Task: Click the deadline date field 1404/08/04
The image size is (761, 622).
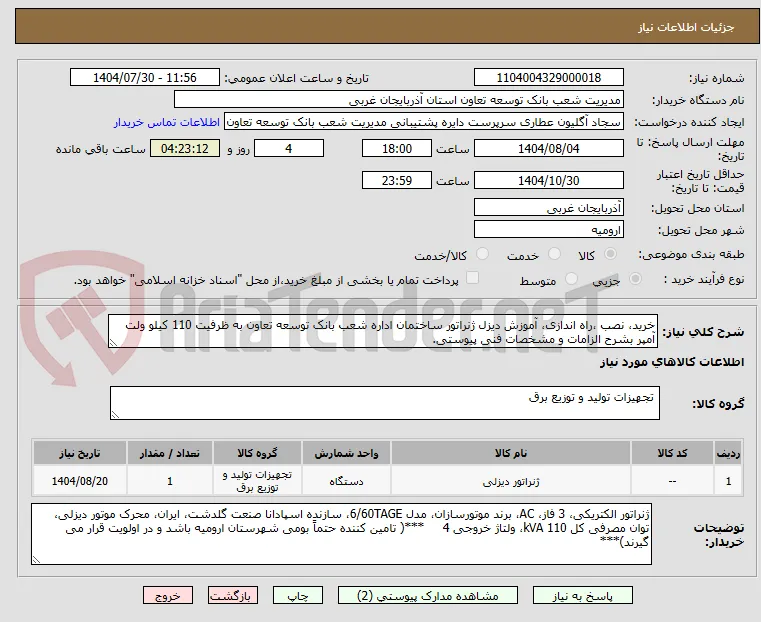Action: click(548, 148)
